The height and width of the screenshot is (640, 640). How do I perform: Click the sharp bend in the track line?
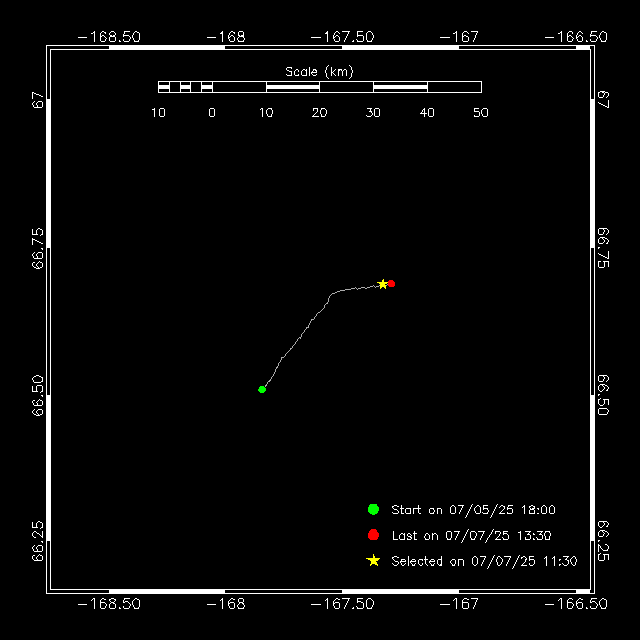pos(331,294)
